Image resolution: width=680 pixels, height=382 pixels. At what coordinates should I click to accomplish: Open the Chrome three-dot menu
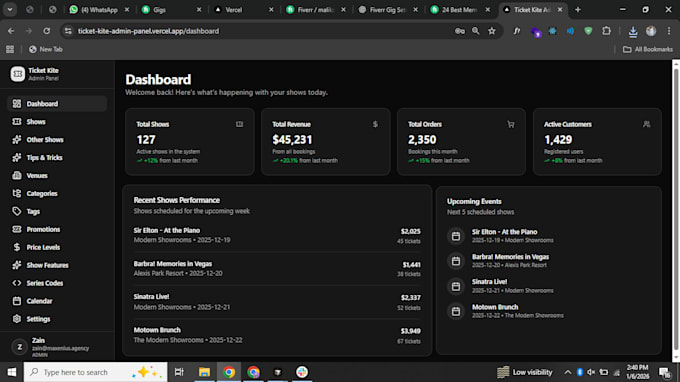pos(669,31)
